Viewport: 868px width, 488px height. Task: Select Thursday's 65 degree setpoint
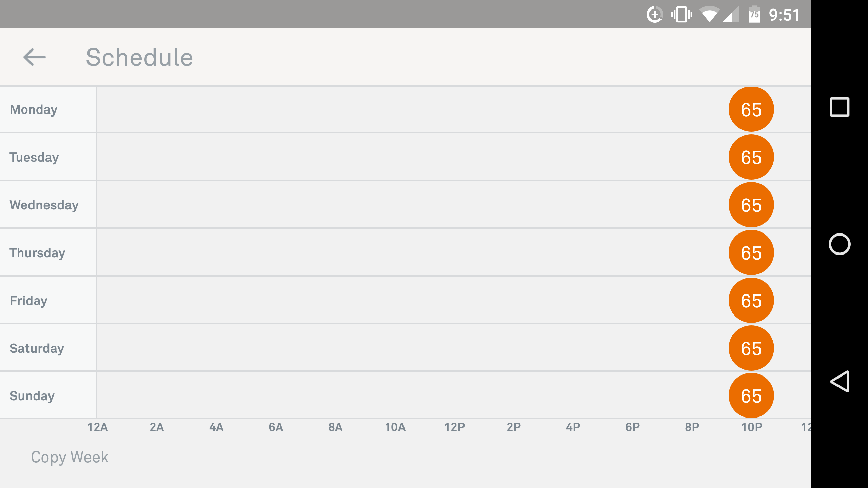751,253
